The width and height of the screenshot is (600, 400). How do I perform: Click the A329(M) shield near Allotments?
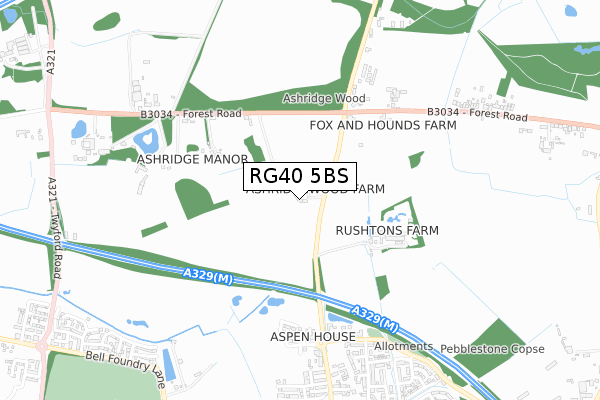coord(375,318)
